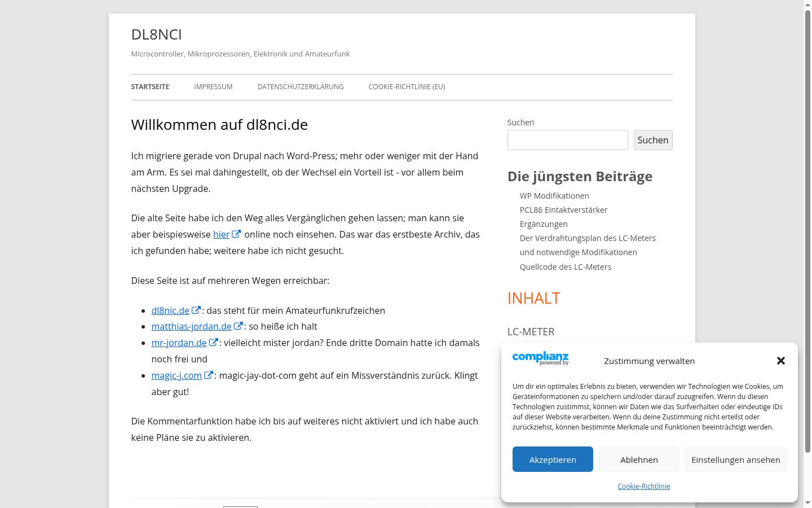Click the 'Die jüngsten Beiträge' heading
The image size is (812, 508).
tap(580, 176)
